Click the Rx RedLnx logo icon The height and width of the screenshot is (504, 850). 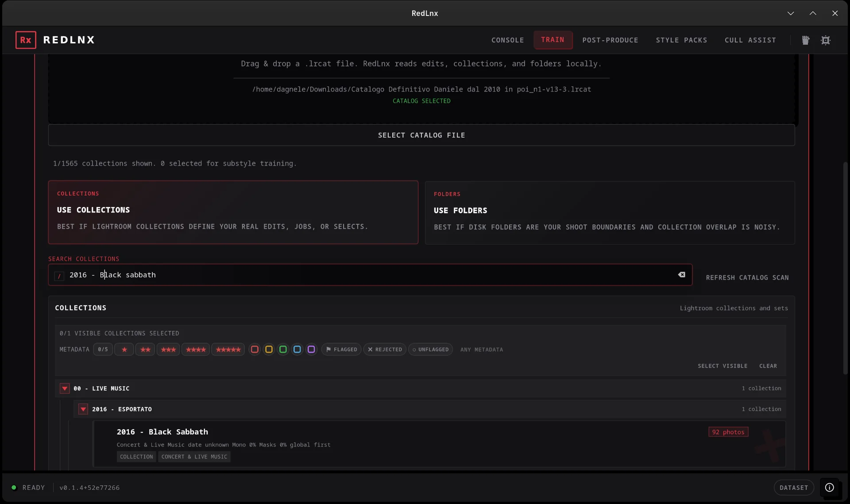[26, 40]
